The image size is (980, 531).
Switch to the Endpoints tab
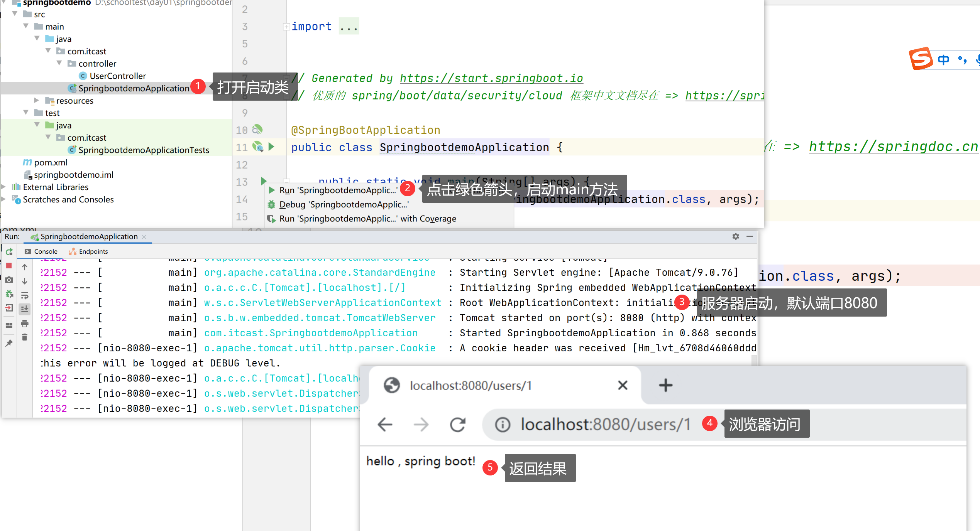(88, 251)
